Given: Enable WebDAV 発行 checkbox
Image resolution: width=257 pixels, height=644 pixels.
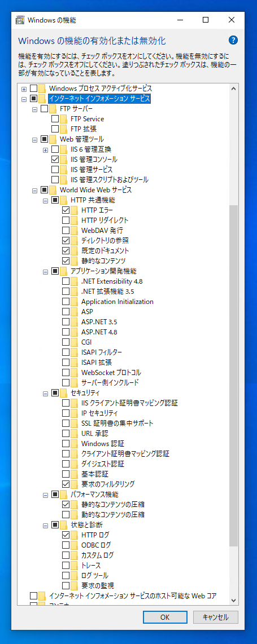Looking at the screenshot, I should pos(66,231).
